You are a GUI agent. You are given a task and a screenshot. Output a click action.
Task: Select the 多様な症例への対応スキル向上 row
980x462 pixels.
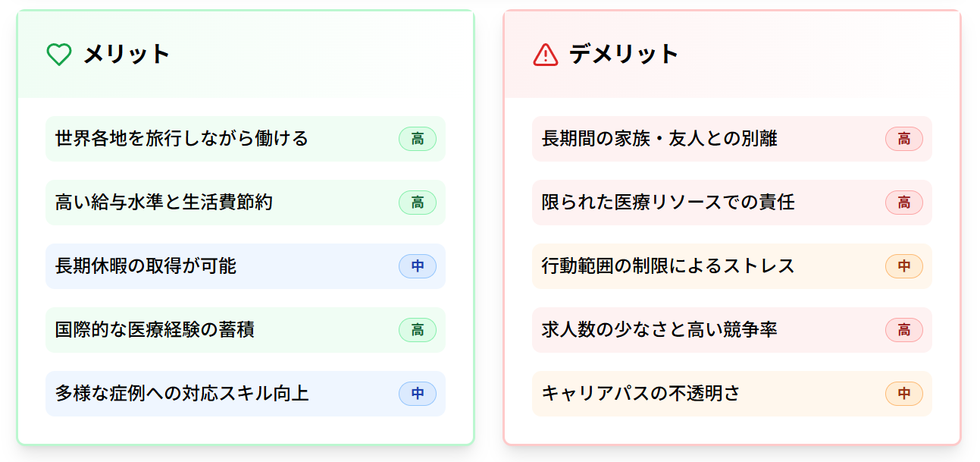[246, 394]
